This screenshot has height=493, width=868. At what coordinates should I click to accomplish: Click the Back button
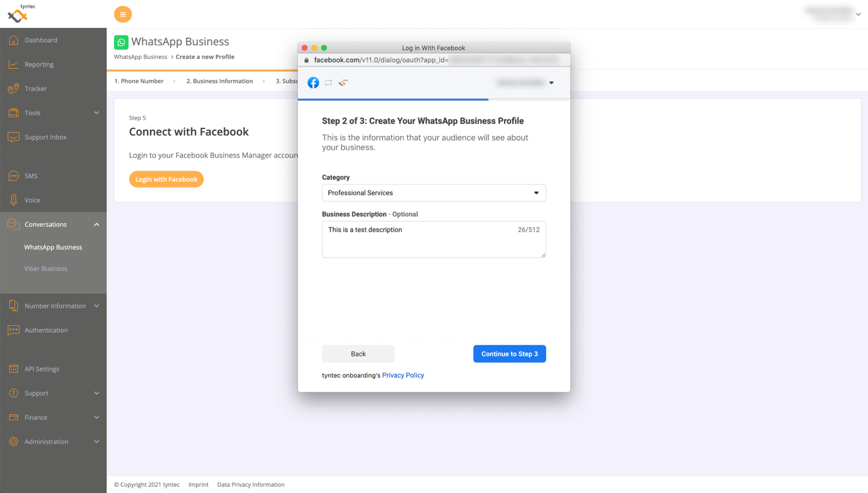coord(358,354)
